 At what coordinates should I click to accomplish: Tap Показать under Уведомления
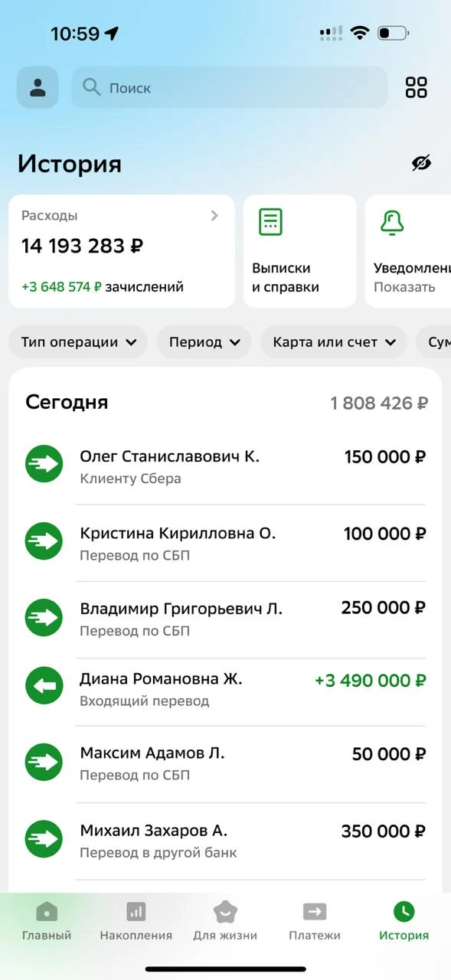(x=404, y=287)
